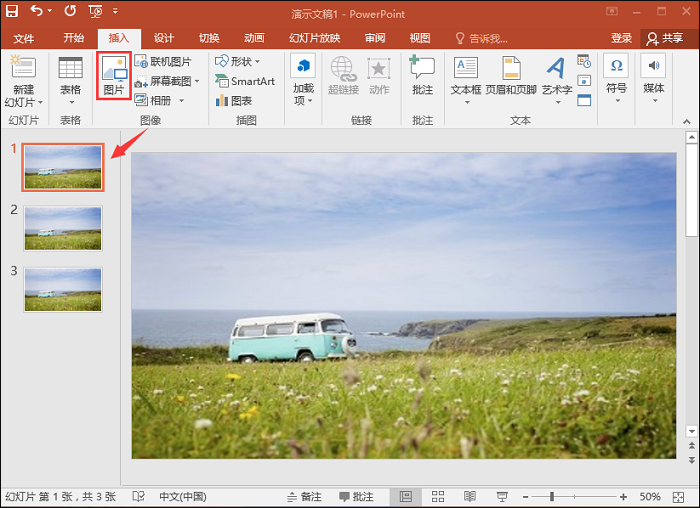Image resolution: width=700 pixels, height=508 pixels.
Task: Click the spell check status icon
Action: point(139,496)
